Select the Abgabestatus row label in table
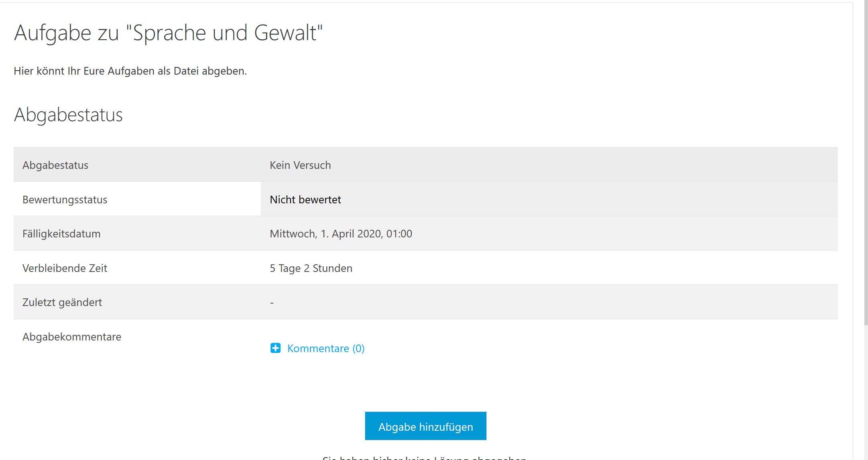Screen dimensions: 868x460 55,165
